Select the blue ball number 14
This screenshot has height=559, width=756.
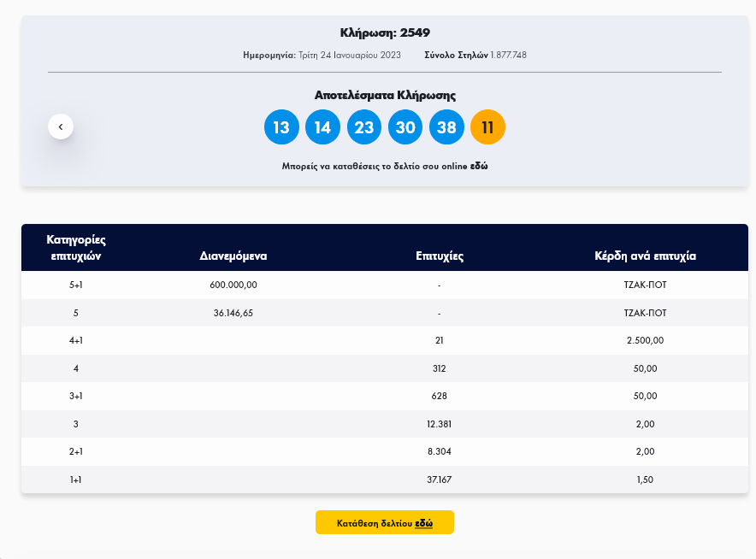point(322,127)
